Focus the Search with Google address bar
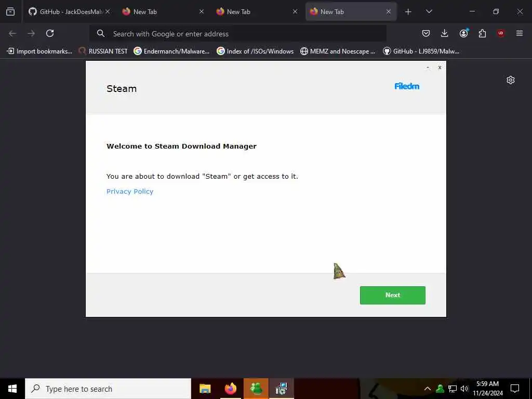This screenshot has height=399, width=532. [238, 34]
